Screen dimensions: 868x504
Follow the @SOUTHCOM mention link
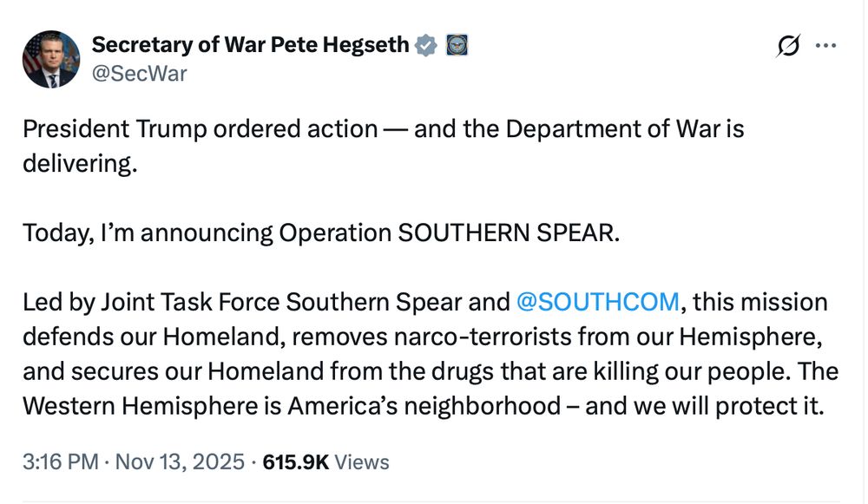click(597, 302)
